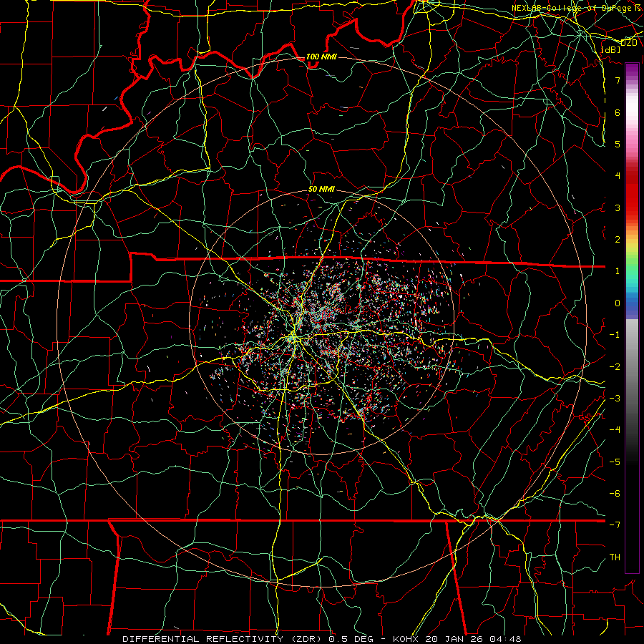Click the "4" value on the color scale
The image size is (644, 644).
pyautogui.click(x=618, y=176)
